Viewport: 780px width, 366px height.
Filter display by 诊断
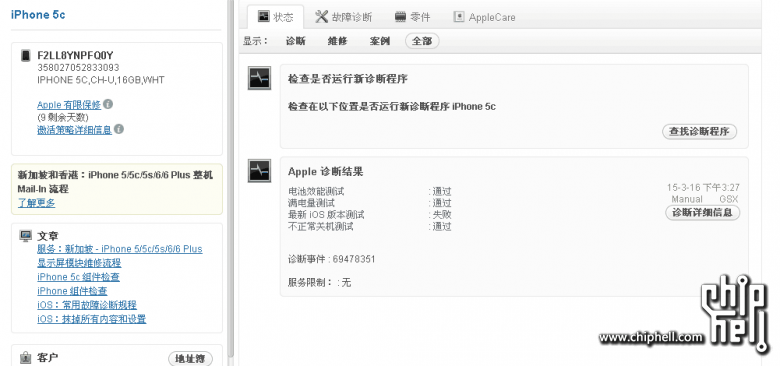click(295, 41)
